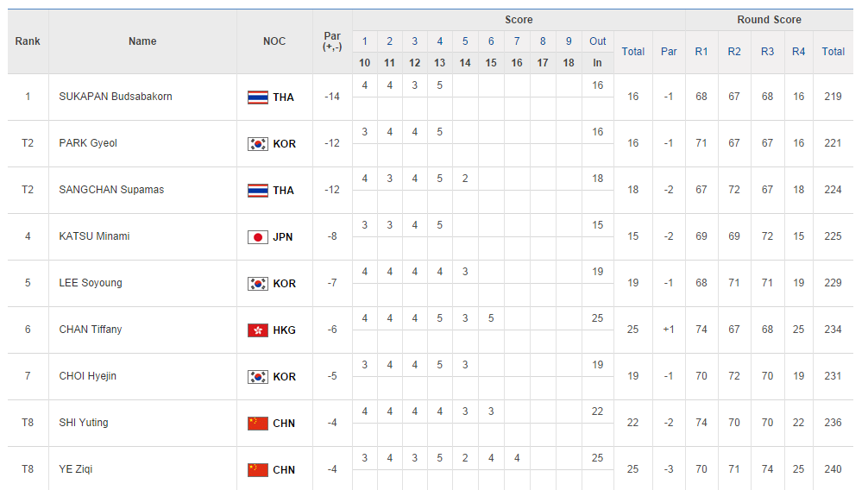Click China flag in YE Ziqi's row
The height and width of the screenshot is (490, 868).
click(x=257, y=470)
